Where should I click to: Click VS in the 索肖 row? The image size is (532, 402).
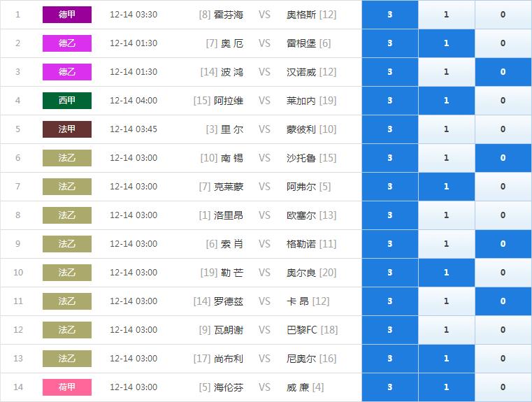(264, 244)
